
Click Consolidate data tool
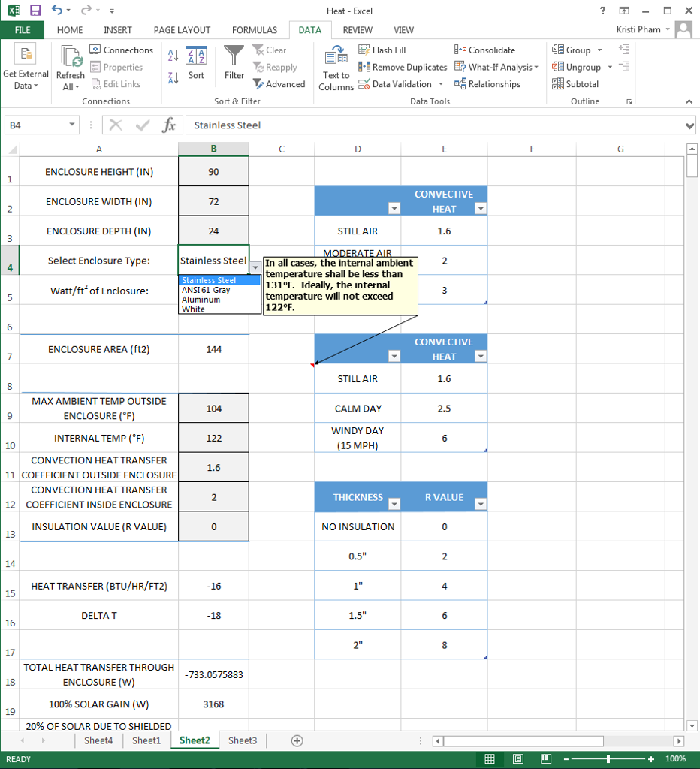[484, 50]
